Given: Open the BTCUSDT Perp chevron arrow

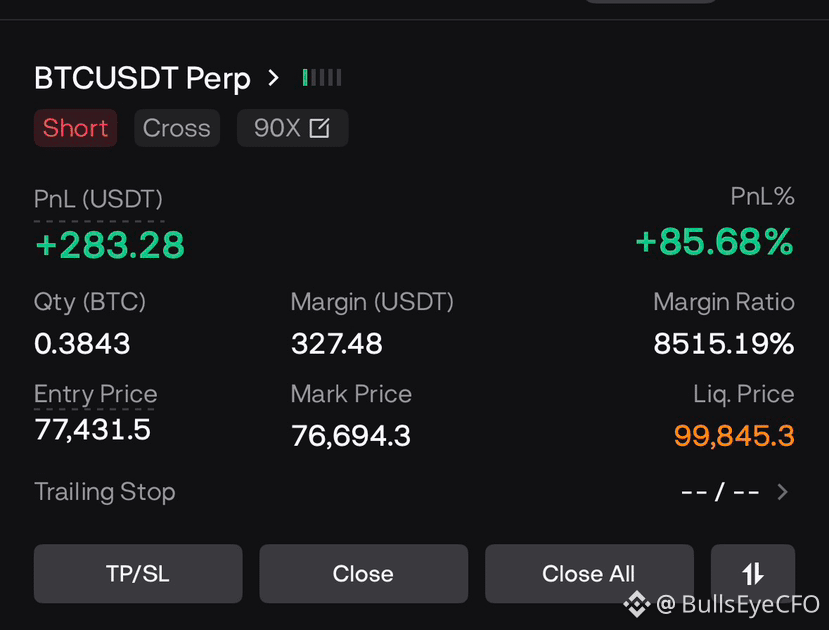Looking at the screenshot, I should click(x=273, y=78).
